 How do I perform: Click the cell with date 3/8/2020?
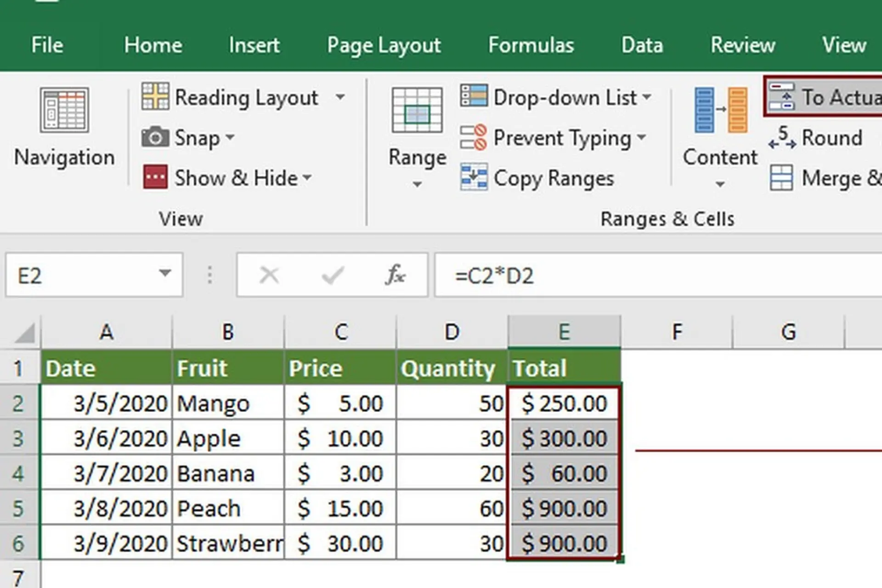[107, 508]
